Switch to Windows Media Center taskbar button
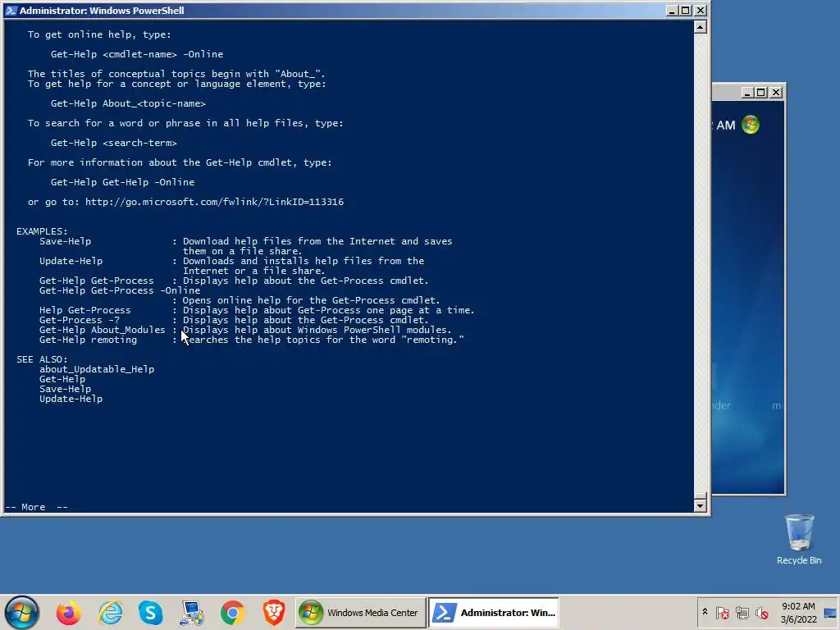 (361, 612)
